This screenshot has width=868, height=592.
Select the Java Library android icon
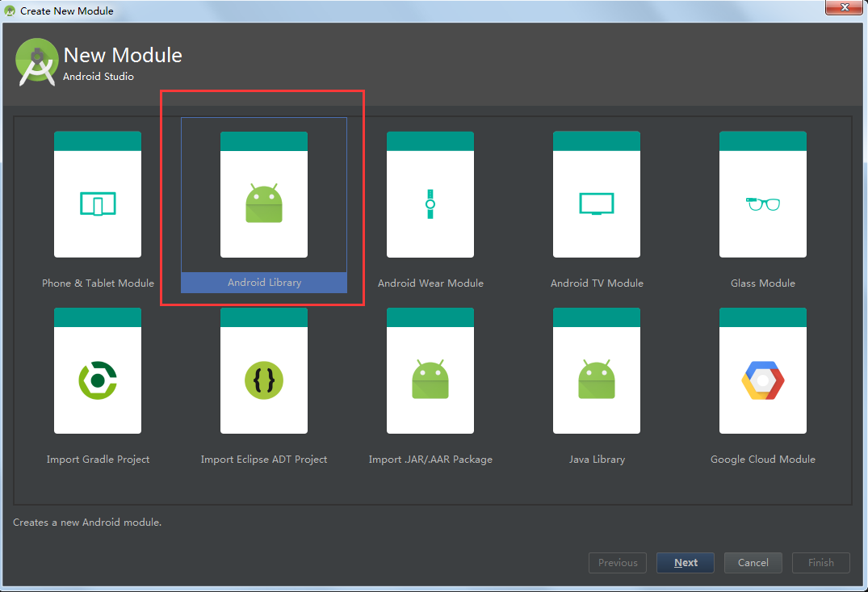[596, 380]
